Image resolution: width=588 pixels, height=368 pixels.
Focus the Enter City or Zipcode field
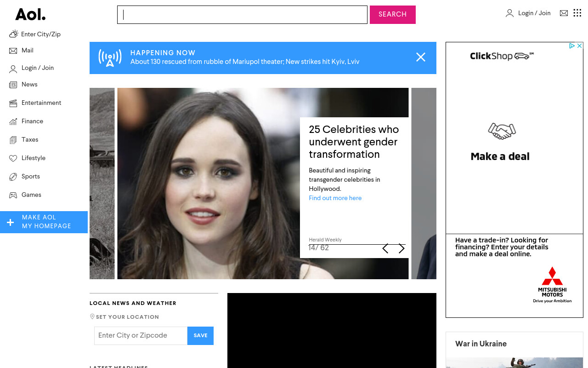(141, 336)
